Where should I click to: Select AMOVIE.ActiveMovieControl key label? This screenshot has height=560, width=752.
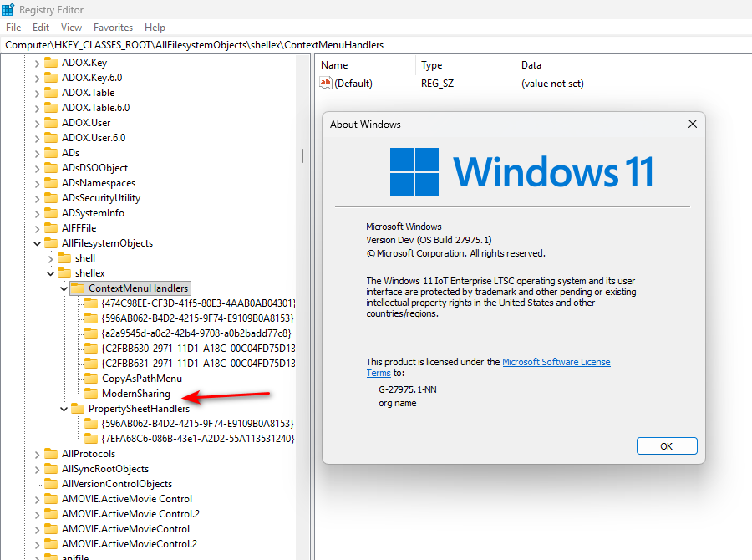[125, 529]
